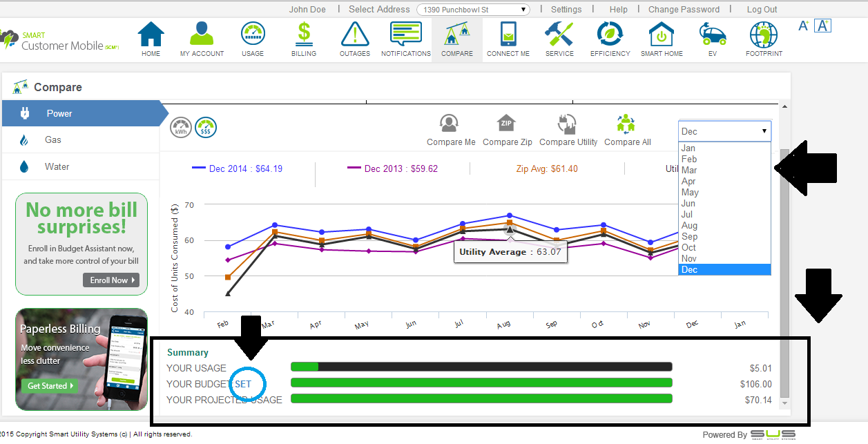Select the Gas tab in sidebar
The image size is (868, 444).
click(x=53, y=140)
